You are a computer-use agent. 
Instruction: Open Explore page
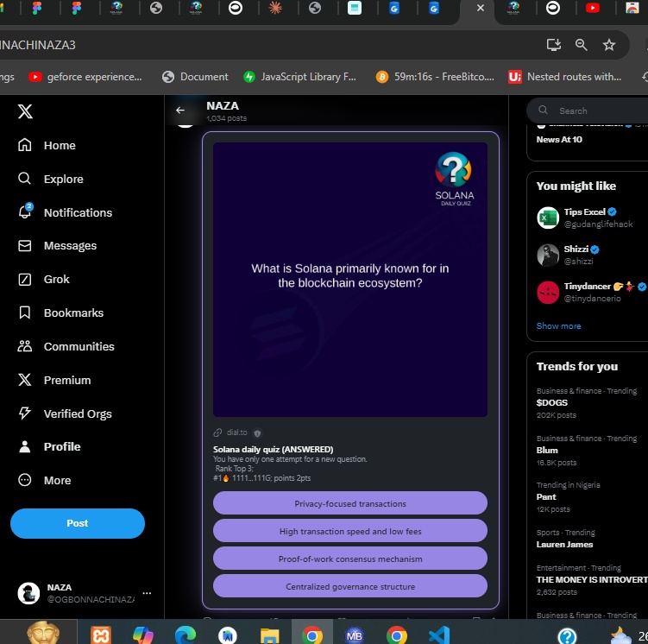point(50,179)
